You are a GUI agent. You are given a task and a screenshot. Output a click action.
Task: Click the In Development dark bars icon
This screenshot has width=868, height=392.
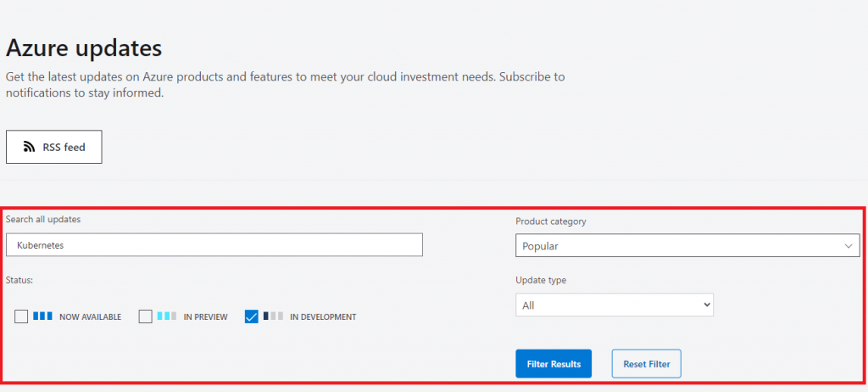click(273, 316)
